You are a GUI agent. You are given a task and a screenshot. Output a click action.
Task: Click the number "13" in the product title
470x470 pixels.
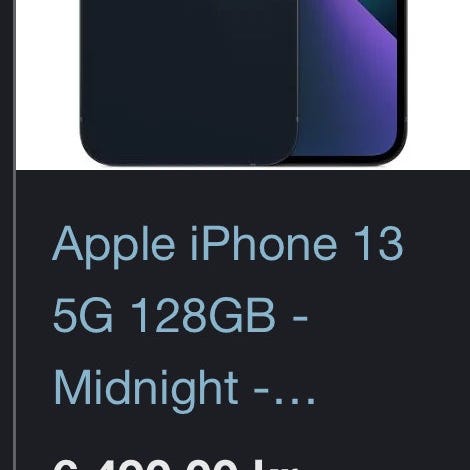(x=379, y=243)
